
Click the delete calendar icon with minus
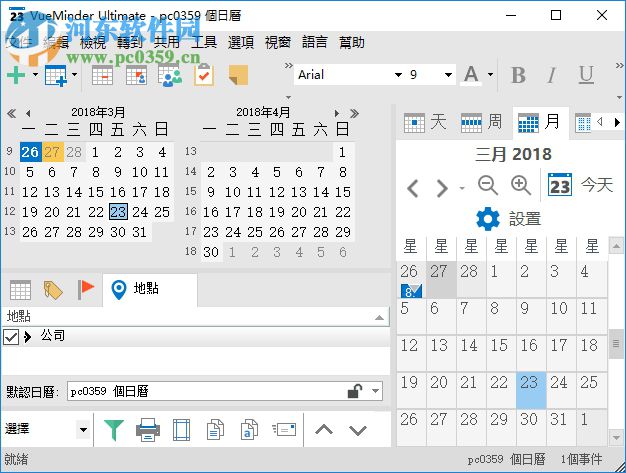[x=102, y=75]
